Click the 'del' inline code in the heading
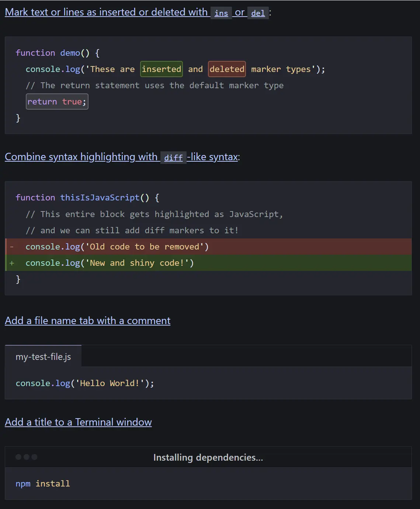 [258, 13]
